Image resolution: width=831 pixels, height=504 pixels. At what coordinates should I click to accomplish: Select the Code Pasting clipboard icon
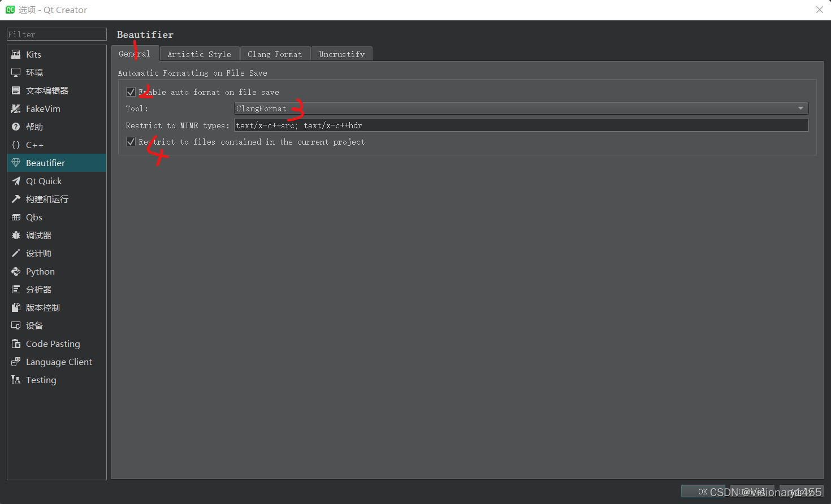coord(16,344)
